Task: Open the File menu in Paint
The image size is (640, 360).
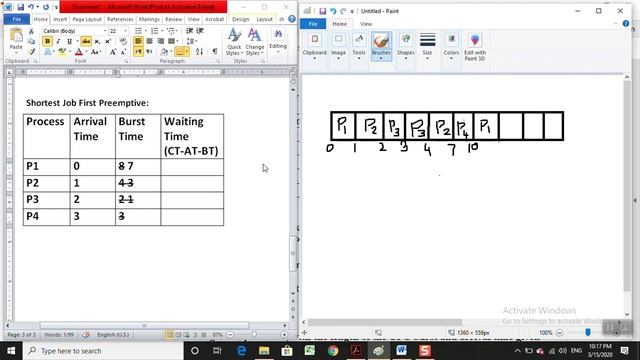Action: point(313,24)
